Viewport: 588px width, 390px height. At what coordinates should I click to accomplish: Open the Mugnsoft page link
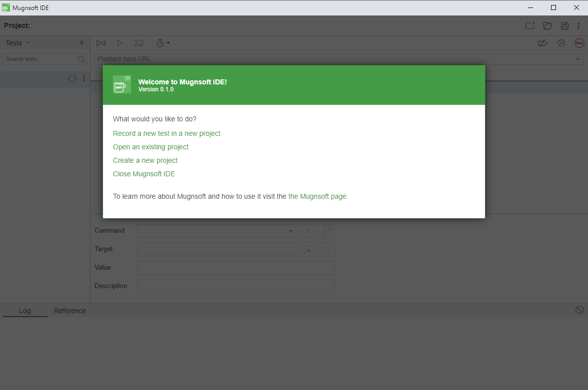[x=318, y=196]
